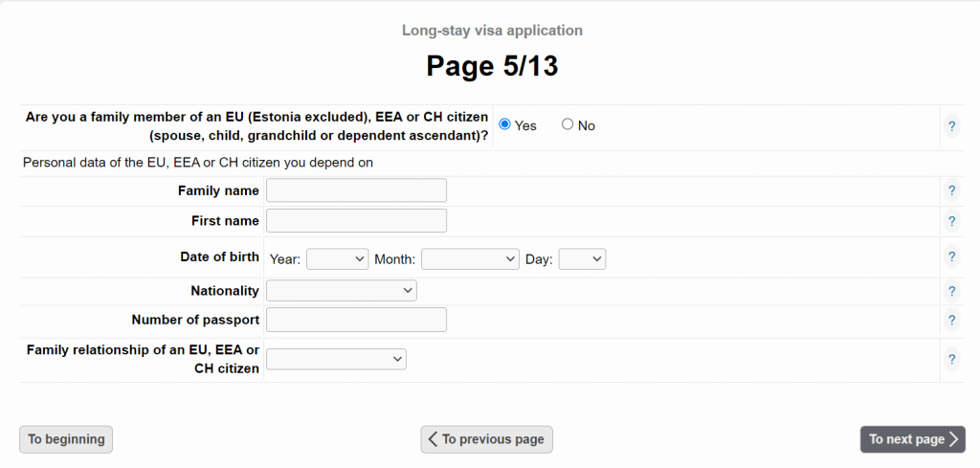Expand the Family relationship dropdown

(x=336, y=359)
